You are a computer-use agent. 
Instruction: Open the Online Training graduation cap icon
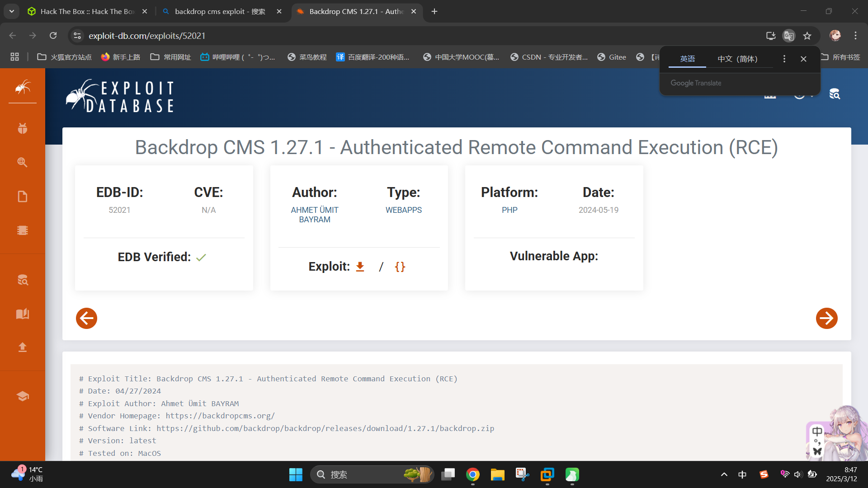tap(23, 396)
